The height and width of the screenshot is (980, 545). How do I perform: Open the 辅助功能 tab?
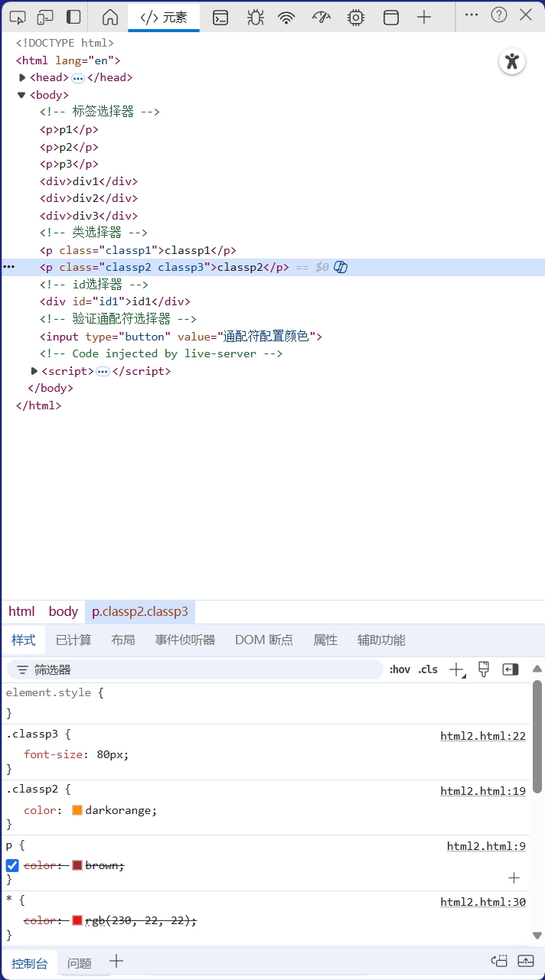click(x=381, y=640)
